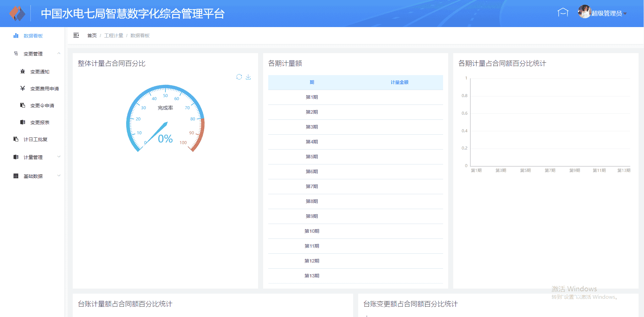Open the 变更通知 sidebar item
The image size is (644, 317).
[x=40, y=72]
